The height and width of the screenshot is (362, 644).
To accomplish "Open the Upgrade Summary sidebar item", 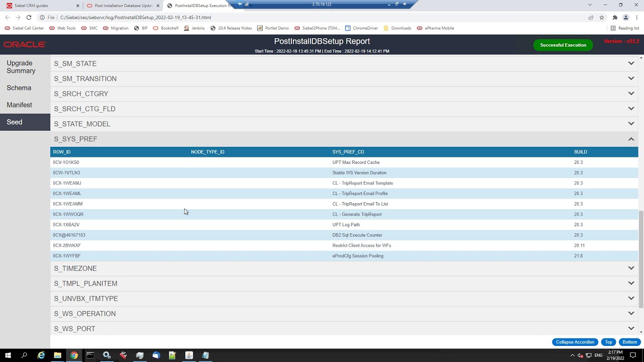I will [x=25, y=67].
